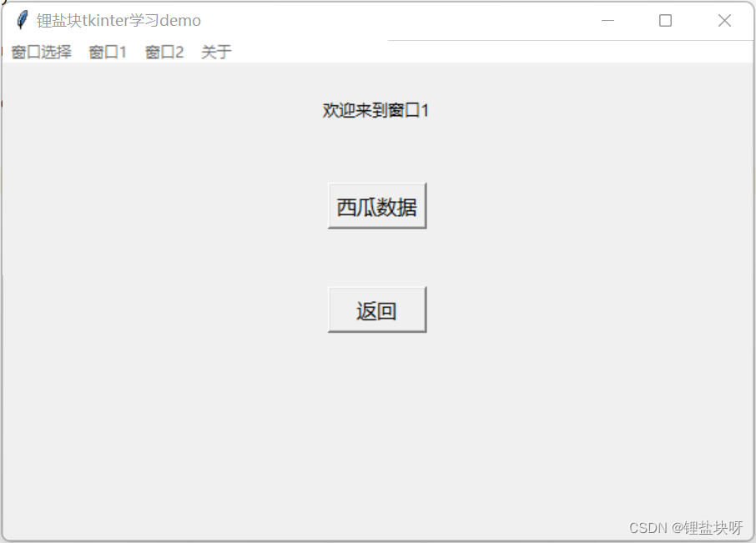Click the window title 锂盐块tkinter学习demo
756x543 pixels.
[x=118, y=21]
